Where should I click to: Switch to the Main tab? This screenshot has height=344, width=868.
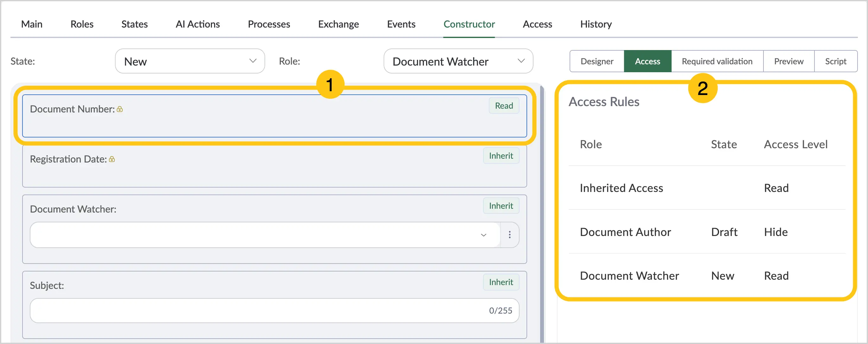(32, 24)
